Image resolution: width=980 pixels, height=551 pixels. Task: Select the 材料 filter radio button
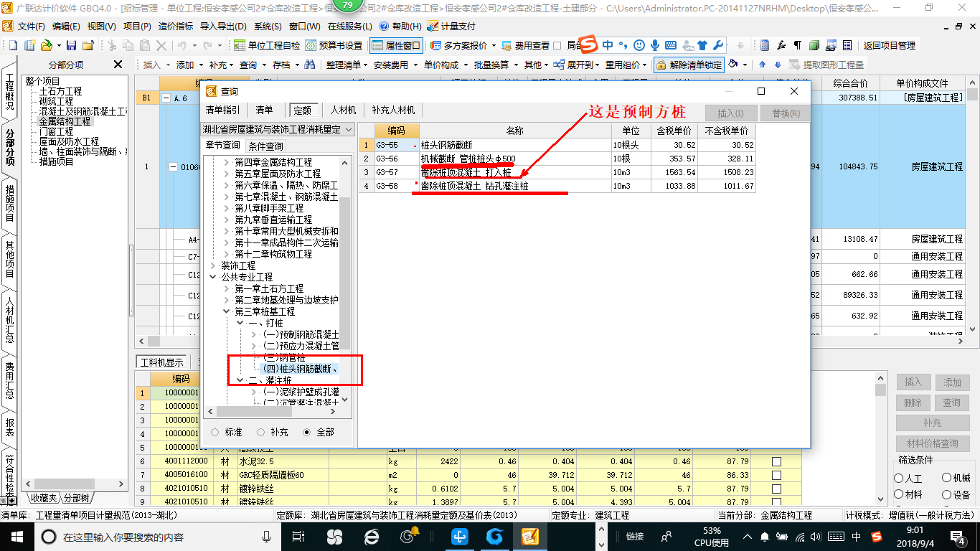click(899, 495)
